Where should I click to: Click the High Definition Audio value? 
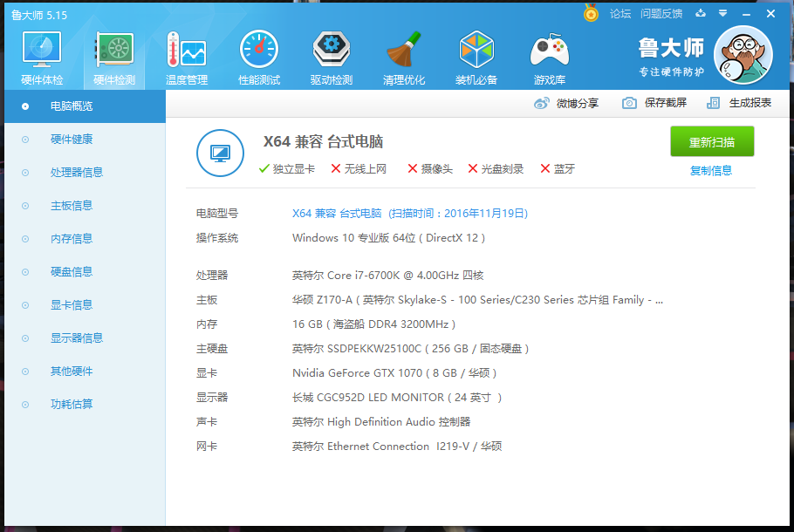click(x=381, y=422)
